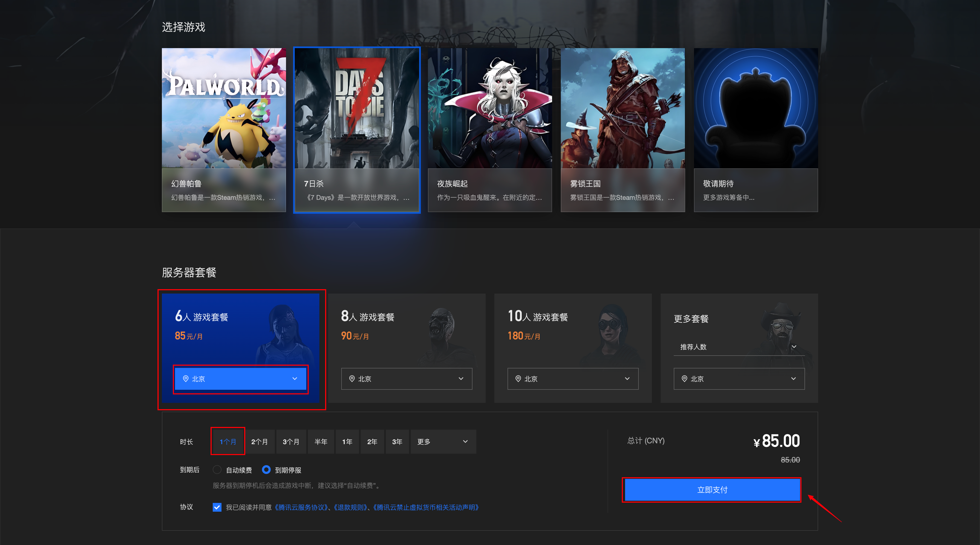Select the 6人 游戏套餐 plan card
The image size is (980, 545).
240,348
